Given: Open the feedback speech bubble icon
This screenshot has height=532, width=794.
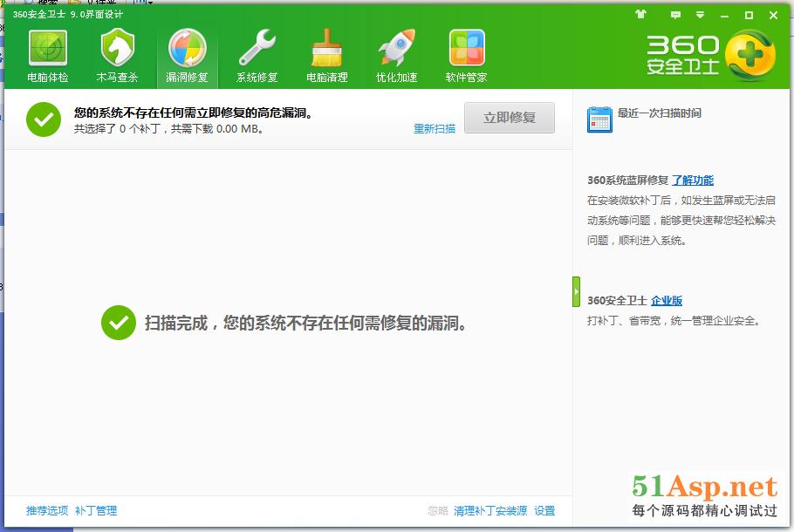Looking at the screenshot, I should 675,15.
